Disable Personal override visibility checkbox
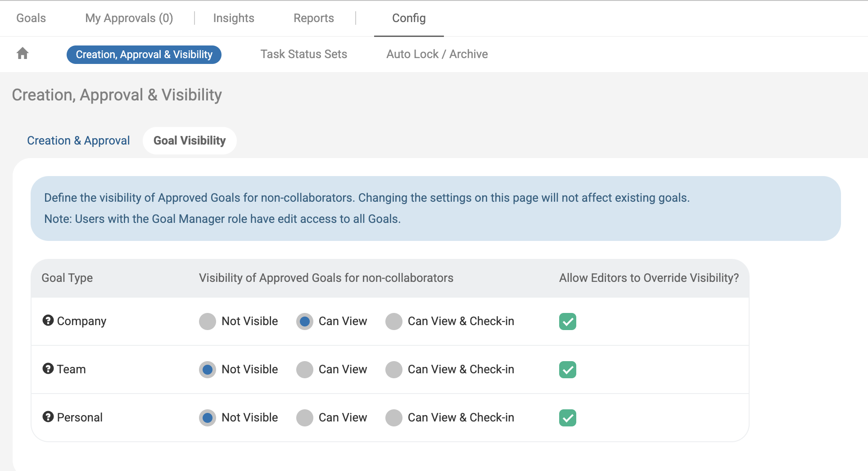 tap(567, 418)
